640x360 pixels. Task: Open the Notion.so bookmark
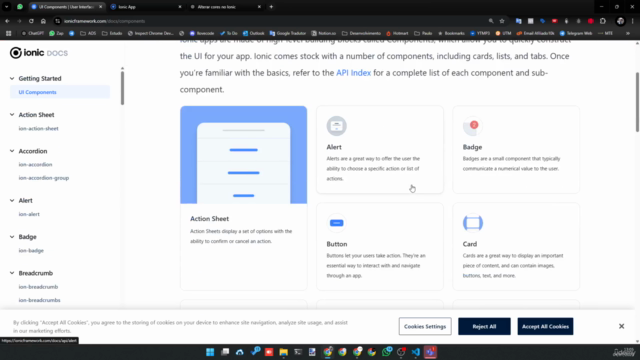324,33
